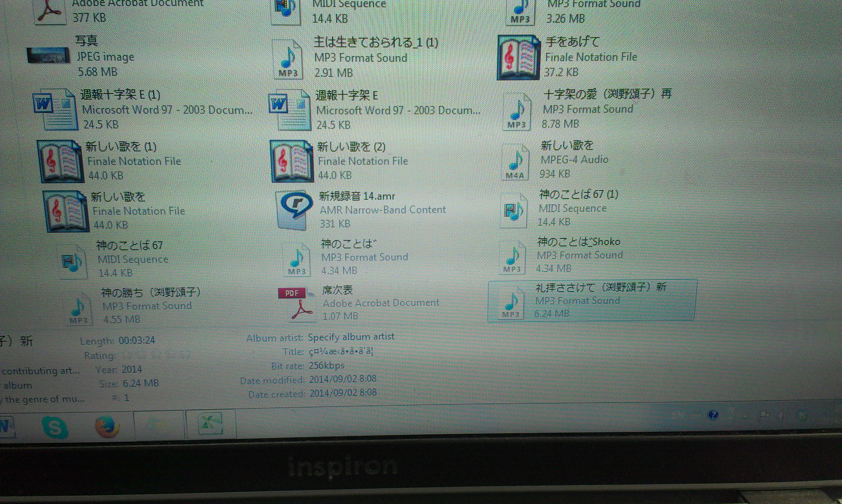Edit the garbled Title field value

[x=341, y=352]
